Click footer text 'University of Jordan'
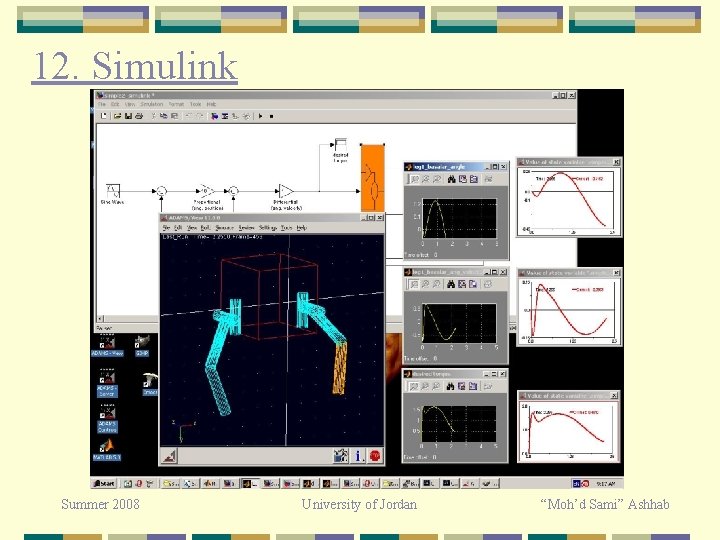The width and height of the screenshot is (720, 540). (x=359, y=504)
